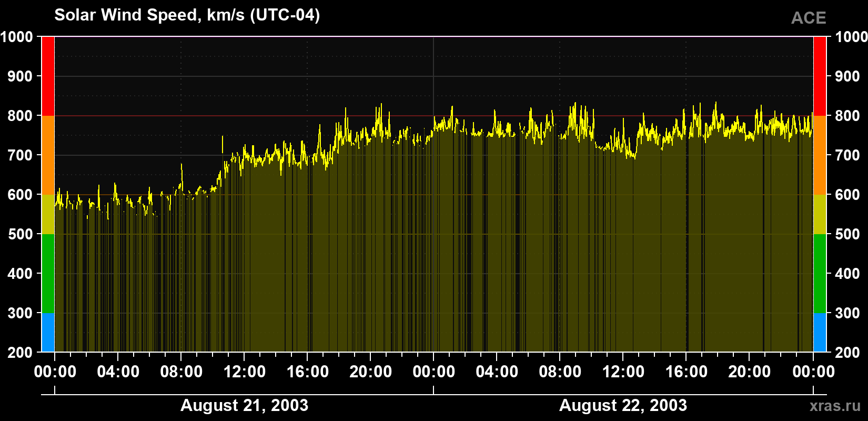Viewport: 868px width, 421px height.
Task: Click the 200 label on the left axis
Action: [x=21, y=353]
